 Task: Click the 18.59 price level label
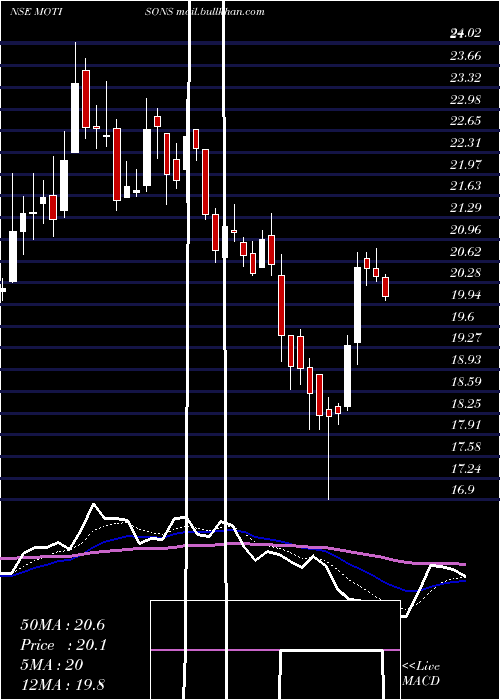pos(466,382)
